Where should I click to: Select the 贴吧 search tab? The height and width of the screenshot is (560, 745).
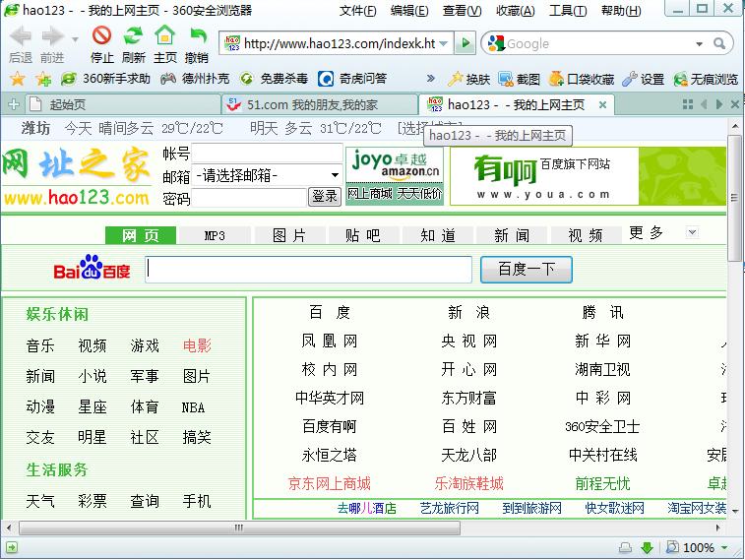pyautogui.click(x=363, y=235)
